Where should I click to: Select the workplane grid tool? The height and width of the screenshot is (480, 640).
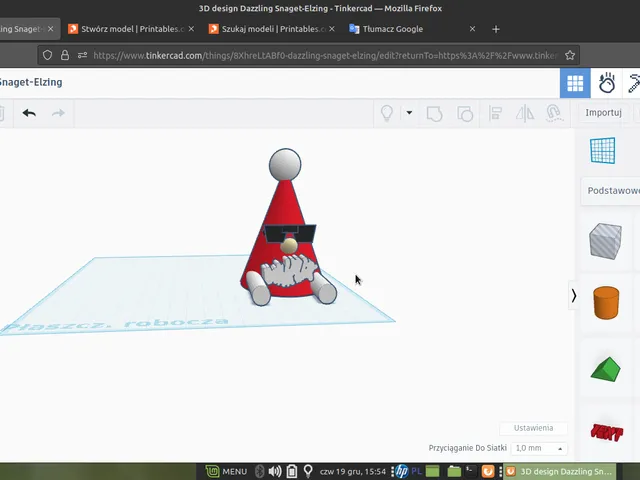pos(602,151)
